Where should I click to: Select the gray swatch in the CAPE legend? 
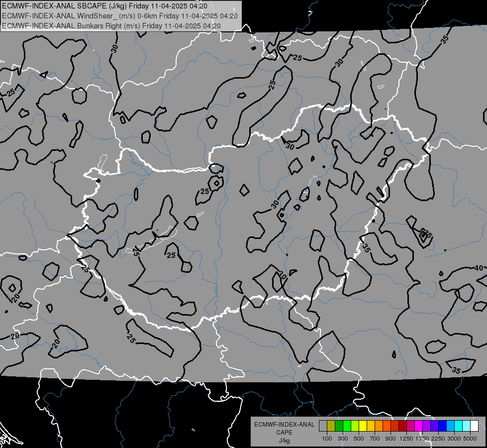(x=323, y=426)
